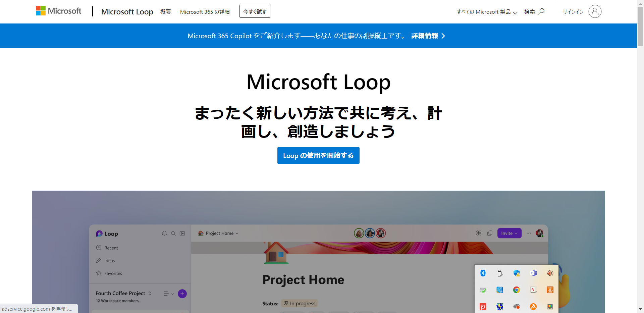Image resolution: width=644 pixels, height=313 pixels.
Task: Open the list sort dropdown beside the plus button
Action: (169, 294)
